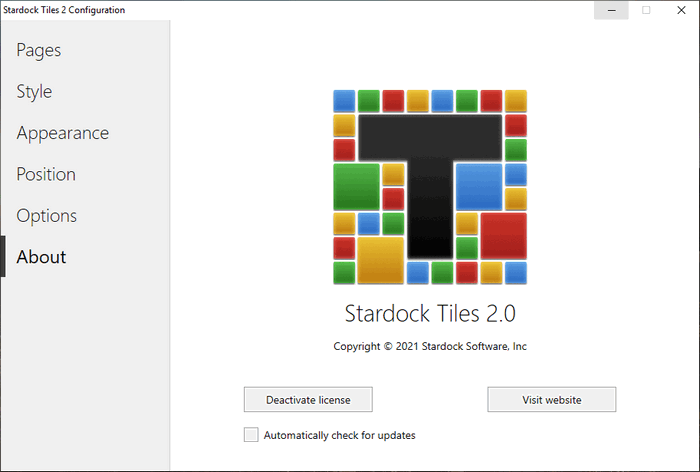Click the large yellow tile in logo
Image resolution: width=700 pixels, height=472 pixels.
(x=381, y=260)
